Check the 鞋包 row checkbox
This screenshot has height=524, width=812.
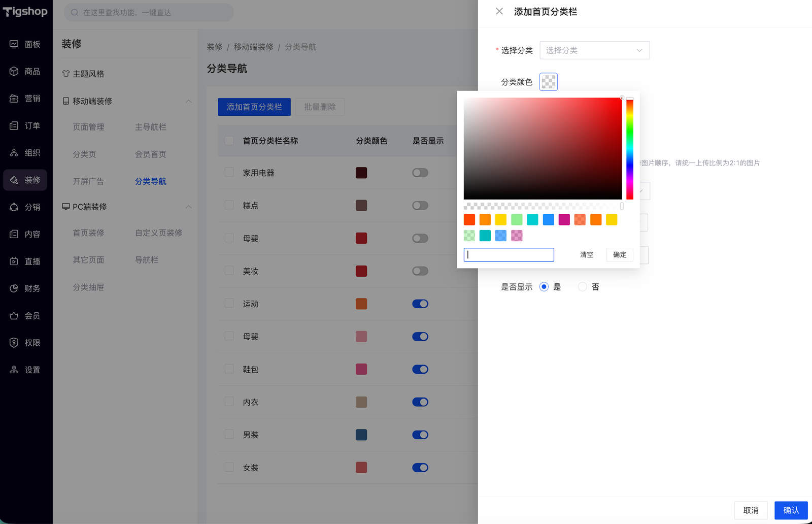click(229, 369)
